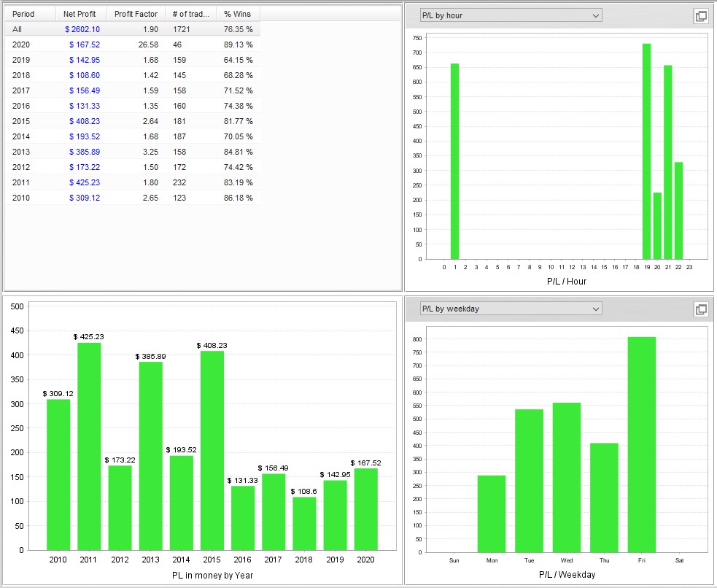Click the 2020 bar in yearly chart
717x588 pixels.
pos(366,509)
